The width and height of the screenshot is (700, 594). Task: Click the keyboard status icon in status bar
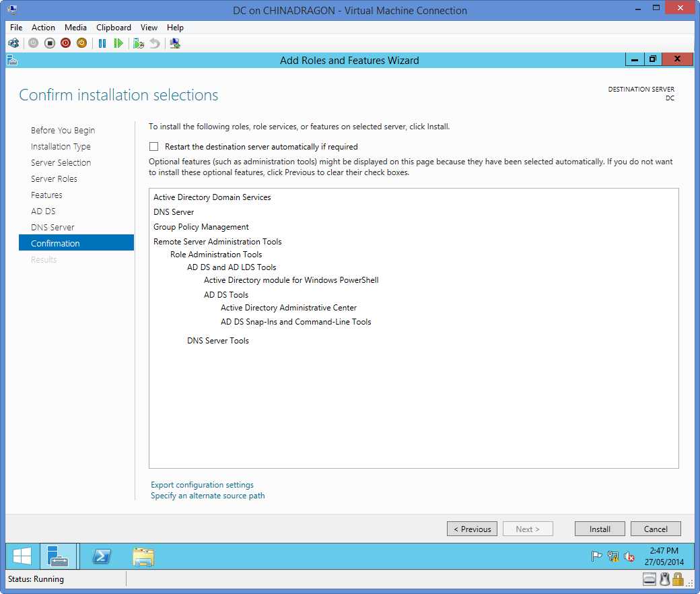tap(650, 579)
